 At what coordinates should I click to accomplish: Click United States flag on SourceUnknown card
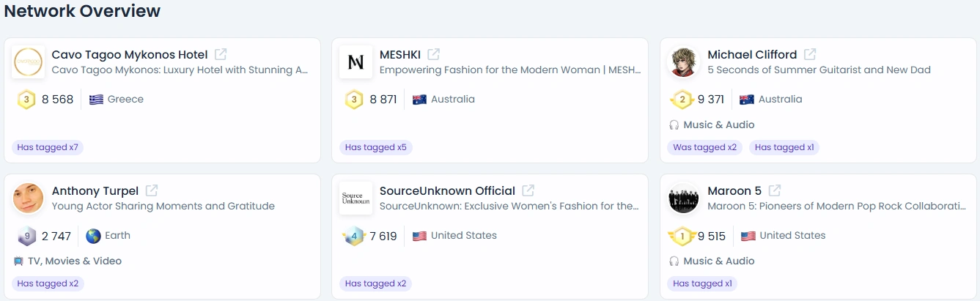click(x=420, y=236)
